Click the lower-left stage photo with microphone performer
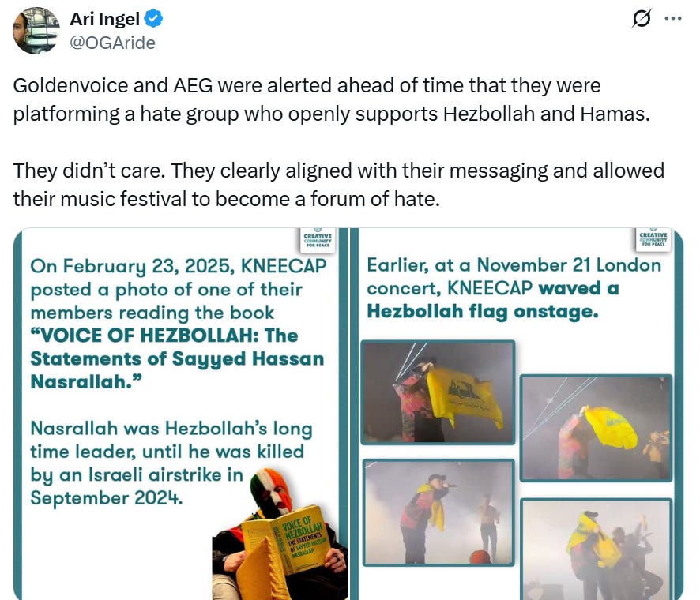The height and width of the screenshot is (600, 700). click(x=438, y=512)
